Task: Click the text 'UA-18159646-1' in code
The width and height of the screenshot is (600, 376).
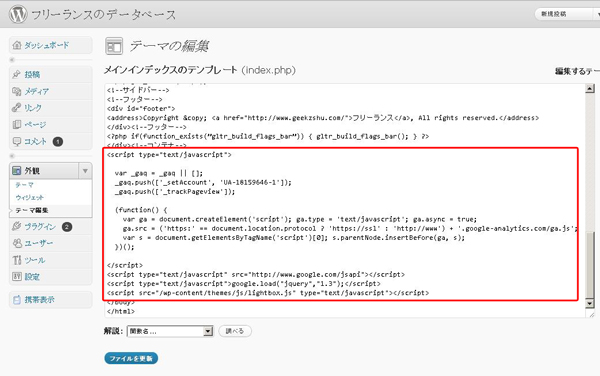Action: pyautogui.click(x=250, y=182)
